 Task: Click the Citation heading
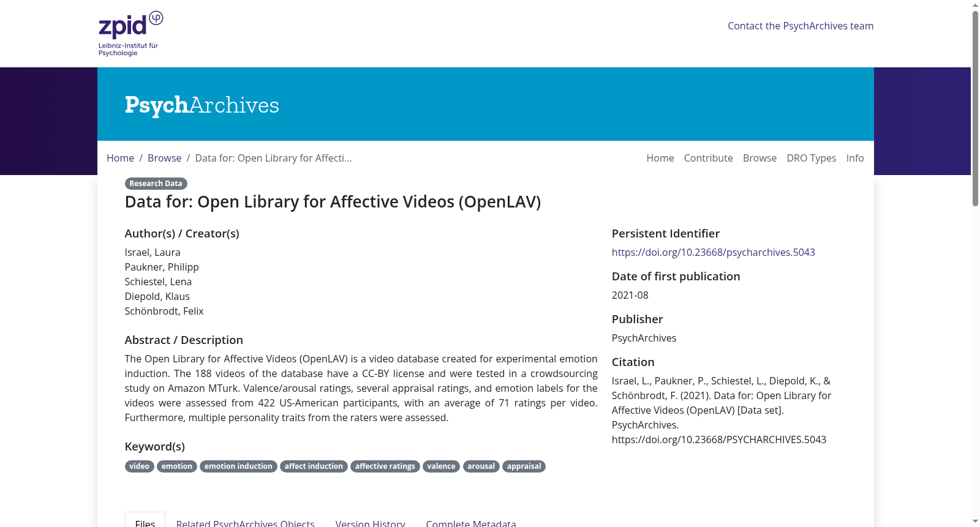tap(633, 362)
